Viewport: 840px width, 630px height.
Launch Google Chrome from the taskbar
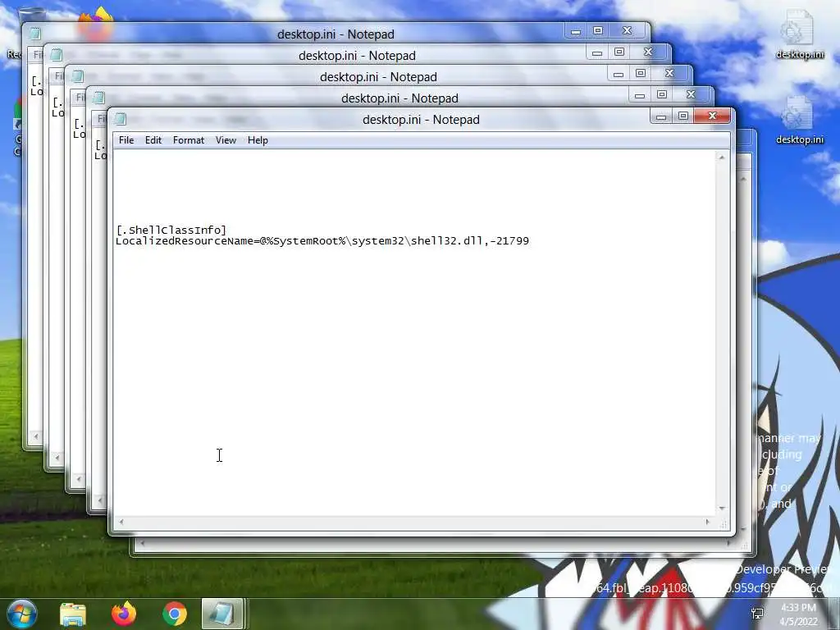(174, 614)
